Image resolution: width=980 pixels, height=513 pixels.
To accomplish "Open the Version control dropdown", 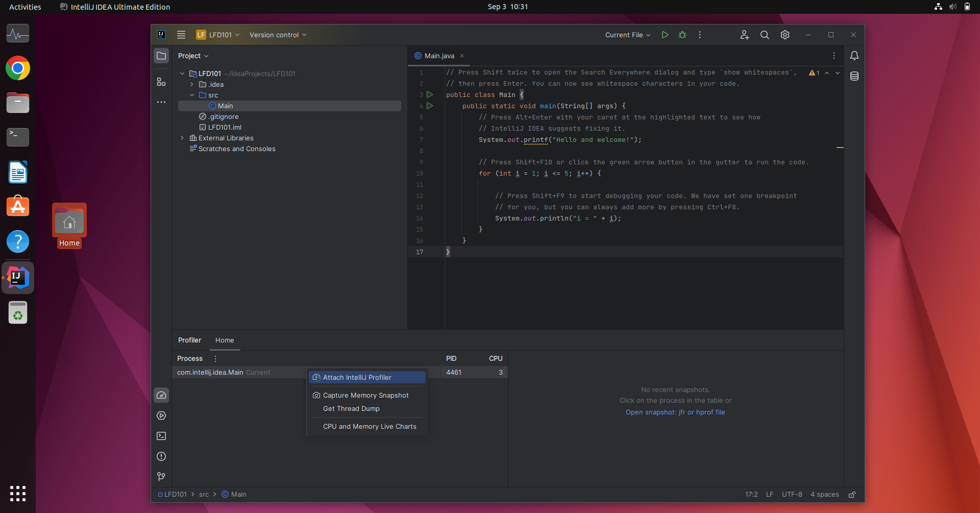I will pos(278,35).
